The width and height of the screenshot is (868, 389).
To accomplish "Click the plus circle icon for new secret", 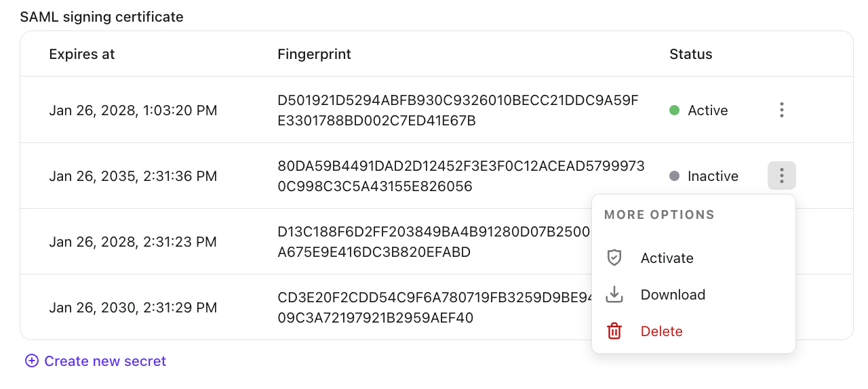I will coord(31,361).
